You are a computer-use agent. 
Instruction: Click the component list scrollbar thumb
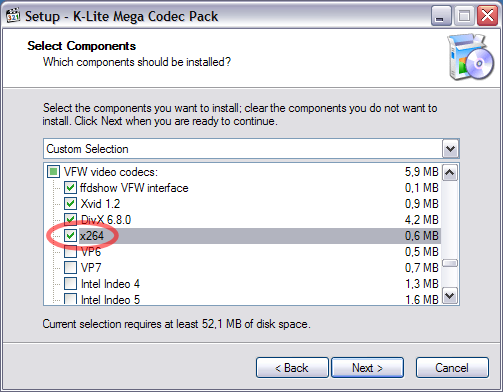coord(450,263)
